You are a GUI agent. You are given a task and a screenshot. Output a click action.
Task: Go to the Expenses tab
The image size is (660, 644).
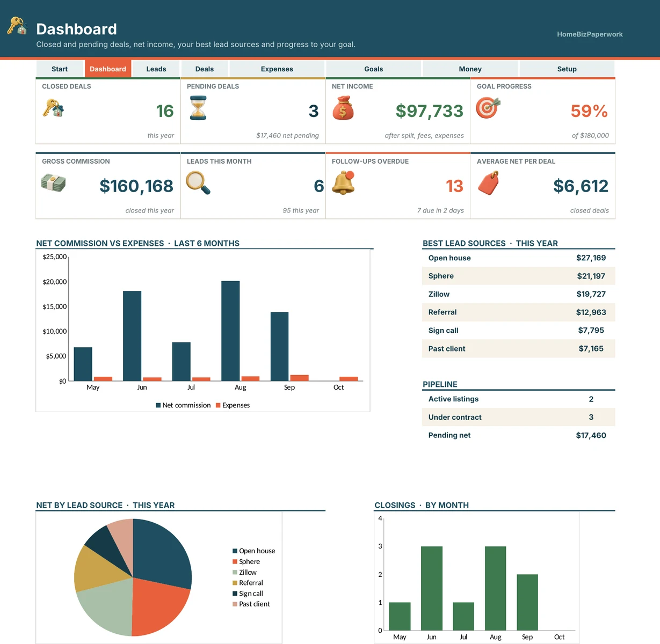click(x=277, y=69)
